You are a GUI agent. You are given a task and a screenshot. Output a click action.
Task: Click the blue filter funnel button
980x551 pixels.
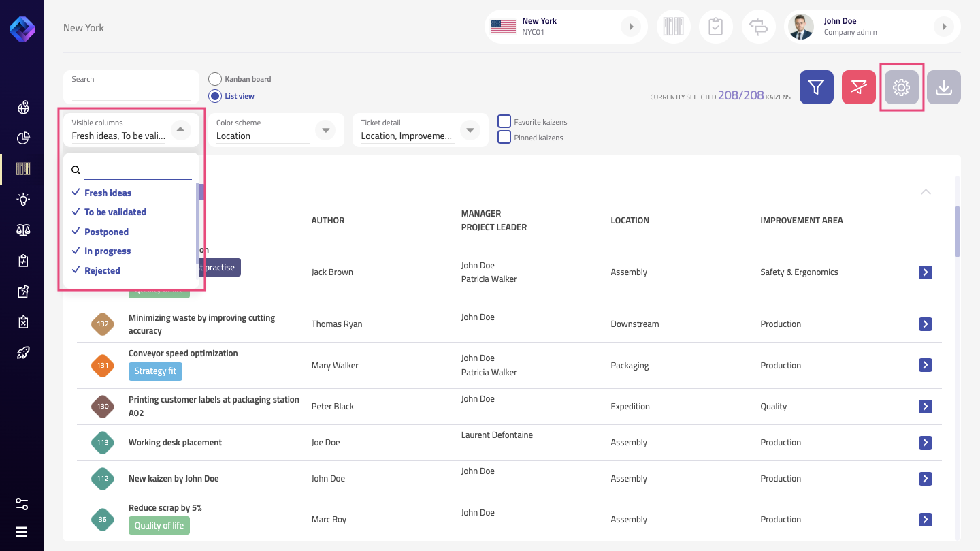(816, 87)
